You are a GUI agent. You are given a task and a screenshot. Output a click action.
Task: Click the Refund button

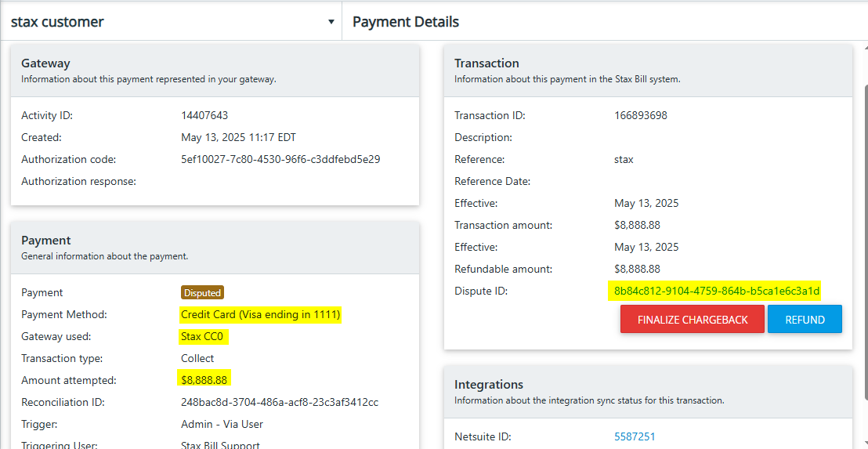[805, 320]
